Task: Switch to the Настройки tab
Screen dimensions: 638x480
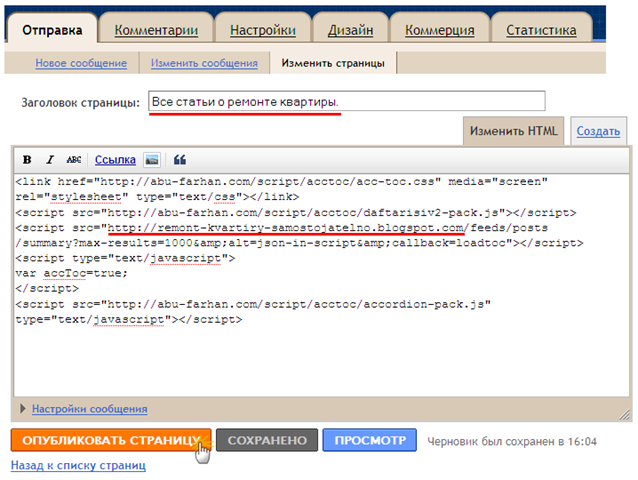Action: [263, 30]
